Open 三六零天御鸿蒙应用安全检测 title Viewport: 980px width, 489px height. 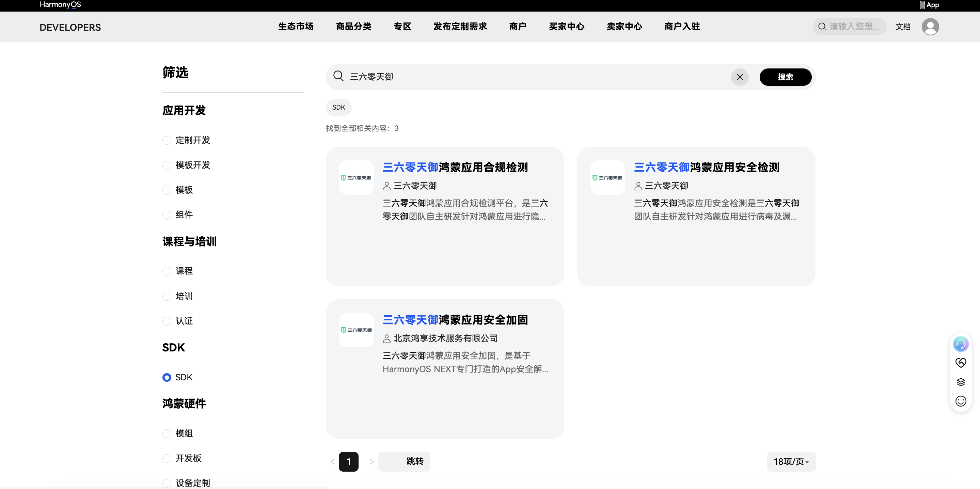click(x=707, y=167)
